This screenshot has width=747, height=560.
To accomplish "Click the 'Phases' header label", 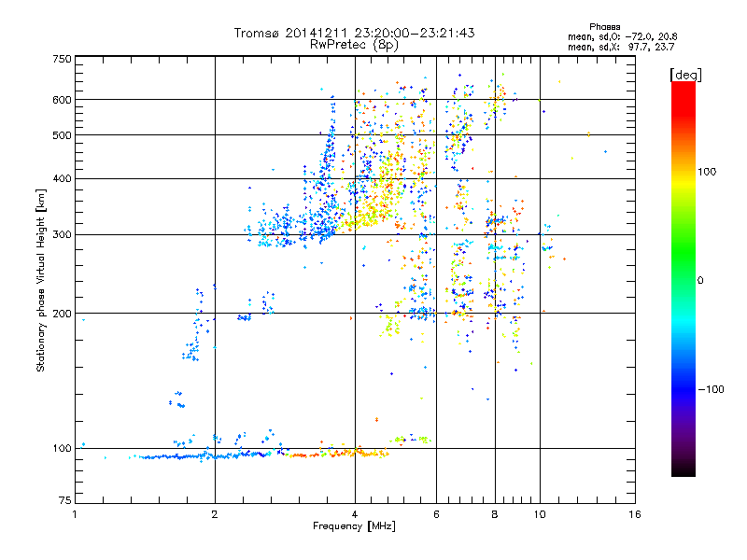I will click(604, 27).
